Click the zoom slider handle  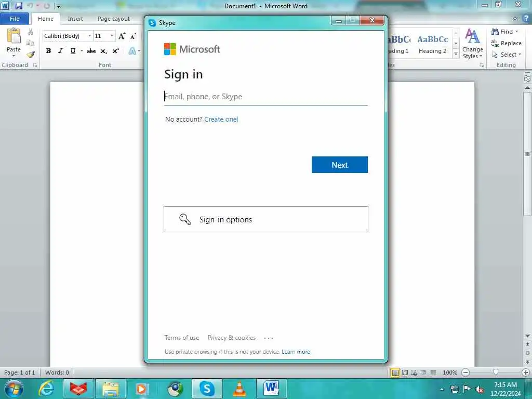pyautogui.click(x=496, y=373)
